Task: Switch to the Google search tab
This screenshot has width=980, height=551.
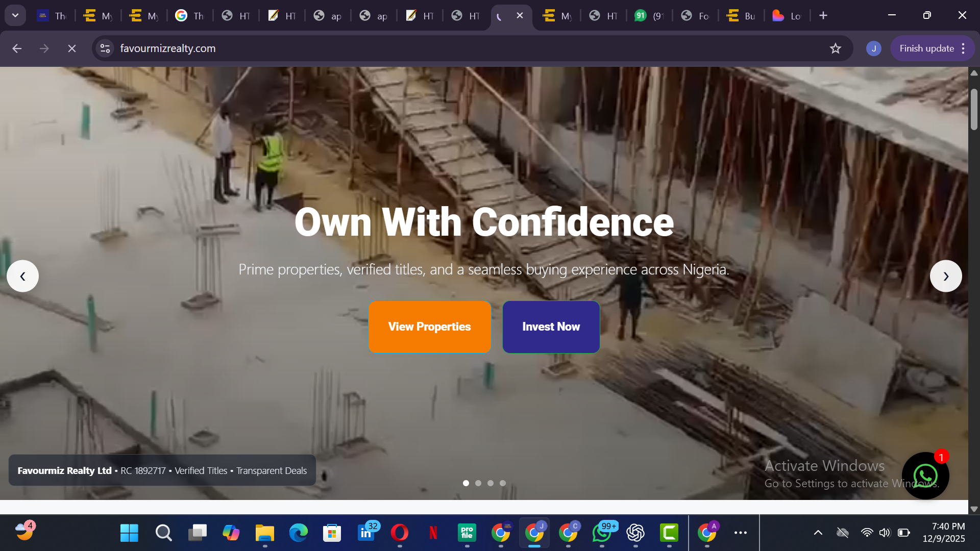Action: (x=189, y=15)
